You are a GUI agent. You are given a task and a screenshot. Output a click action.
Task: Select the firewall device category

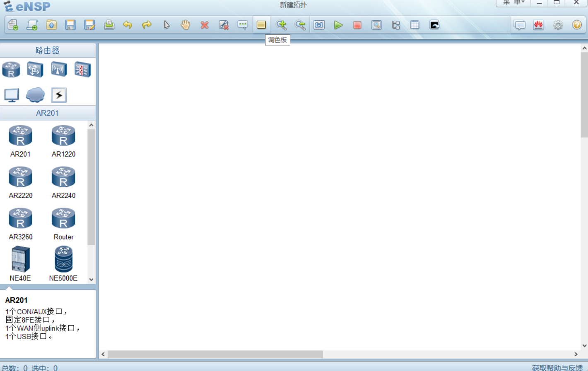tap(82, 69)
